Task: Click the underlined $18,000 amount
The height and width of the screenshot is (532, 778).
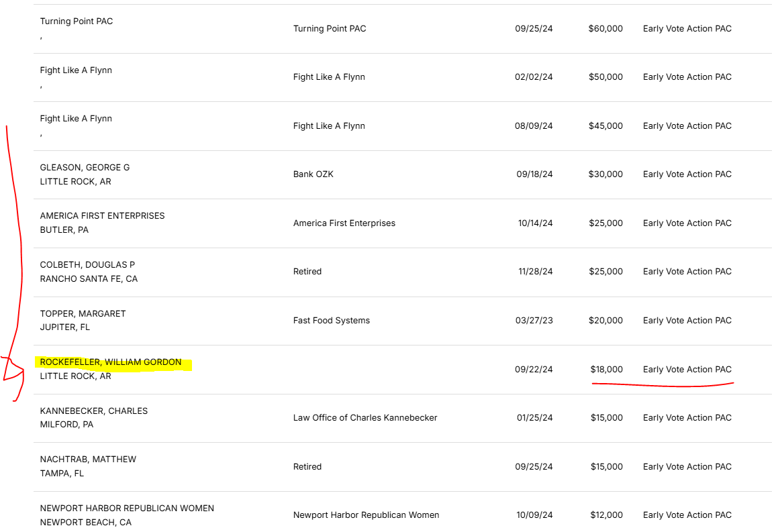Action: pyautogui.click(x=606, y=370)
